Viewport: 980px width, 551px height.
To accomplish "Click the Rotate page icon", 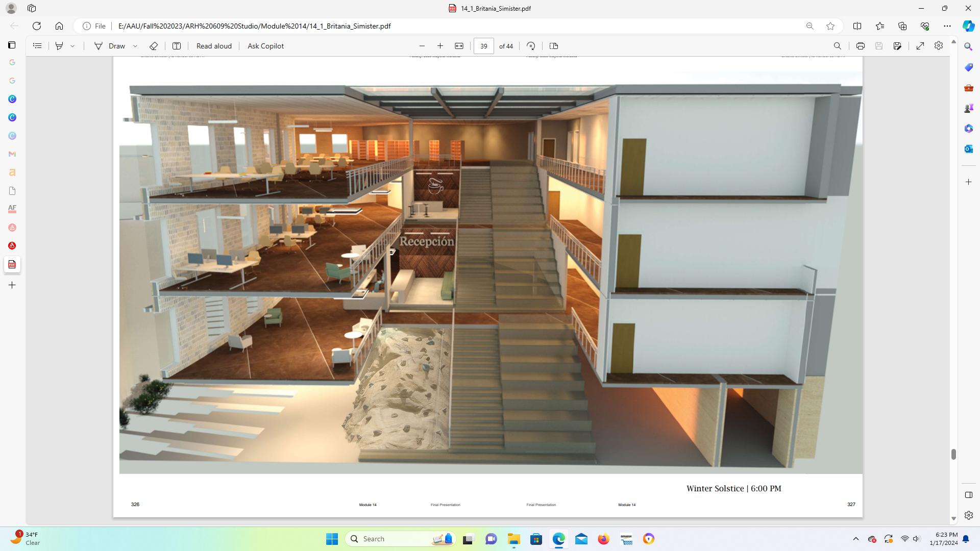I will [x=531, y=46].
